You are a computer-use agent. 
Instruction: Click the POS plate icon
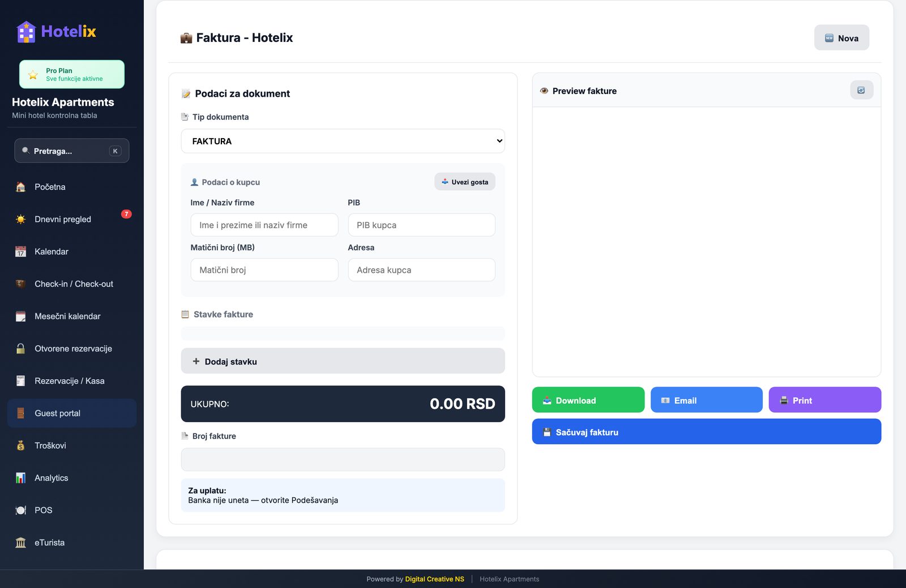21,510
